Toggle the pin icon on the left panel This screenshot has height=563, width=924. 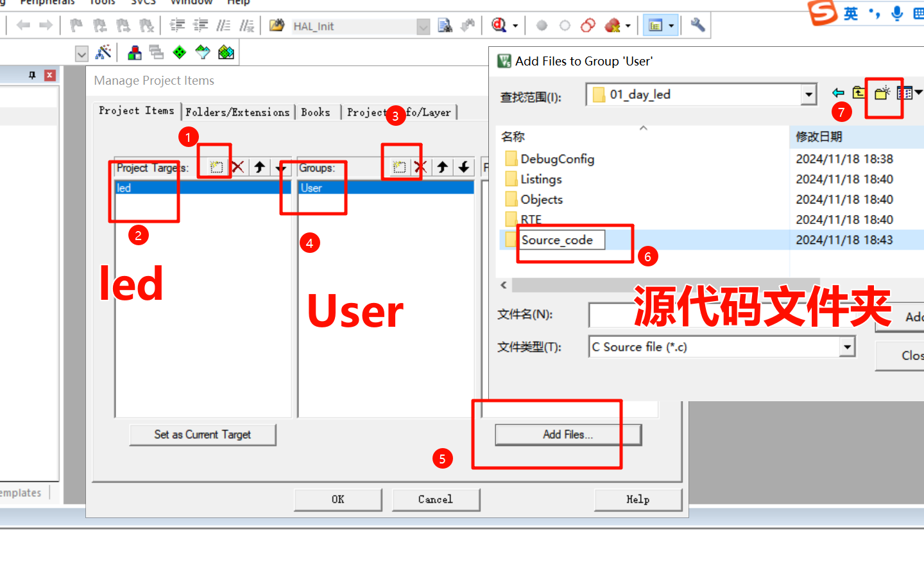coord(32,75)
